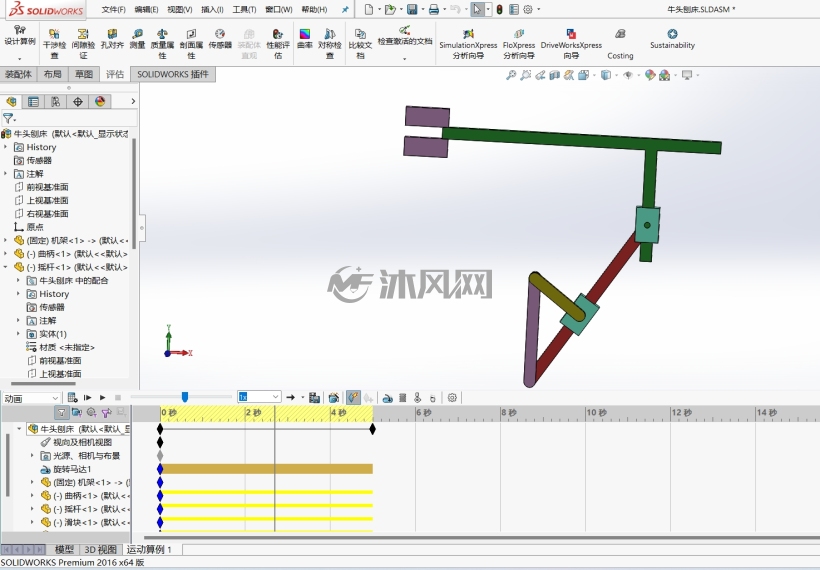Select the 测量 measure tool
This screenshot has width=820, height=570.
click(137, 39)
